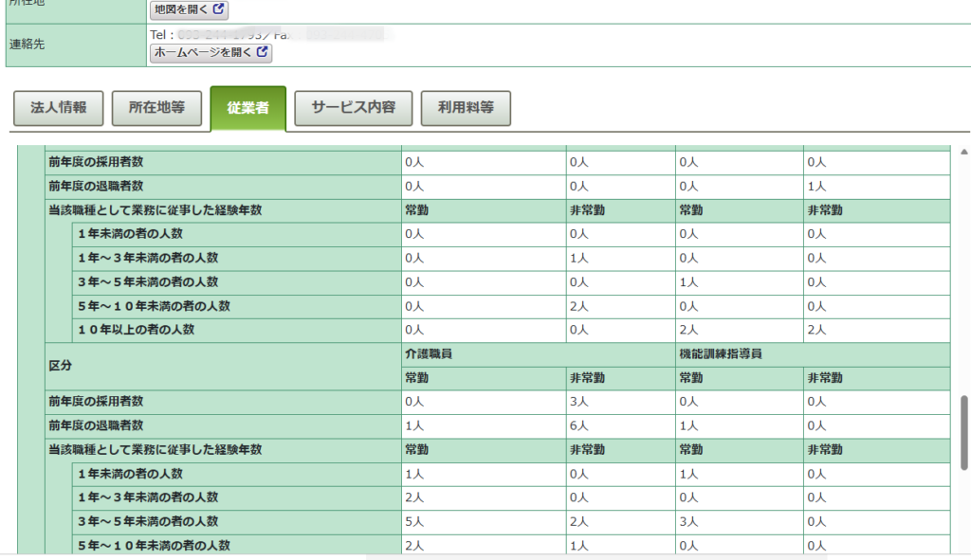Select the 従業者 tab
971x560 pixels.
coord(247,108)
